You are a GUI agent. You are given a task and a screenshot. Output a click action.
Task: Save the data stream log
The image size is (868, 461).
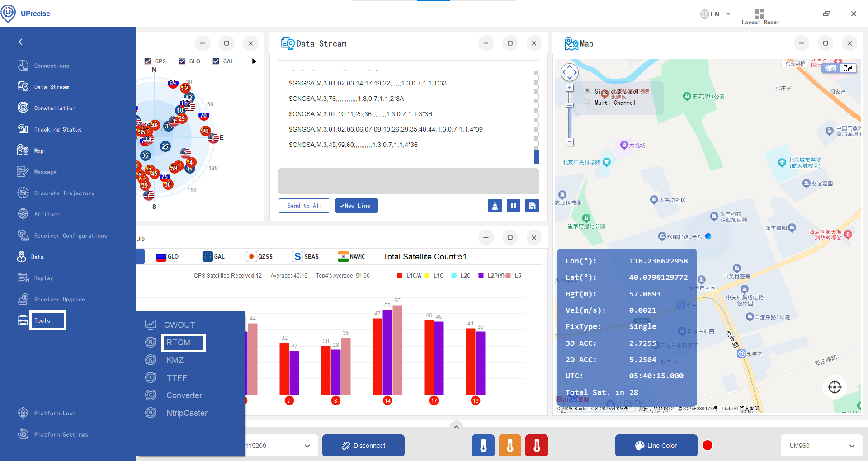pyautogui.click(x=532, y=206)
